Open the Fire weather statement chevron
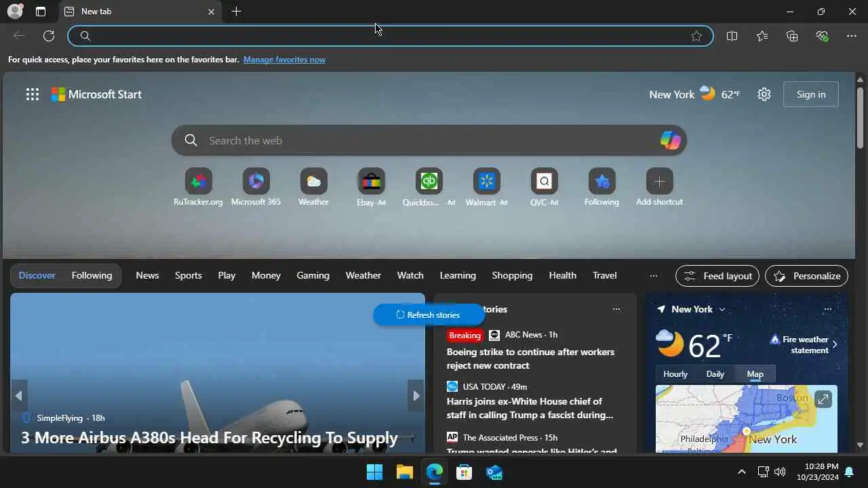868x488 pixels. [x=834, y=344]
